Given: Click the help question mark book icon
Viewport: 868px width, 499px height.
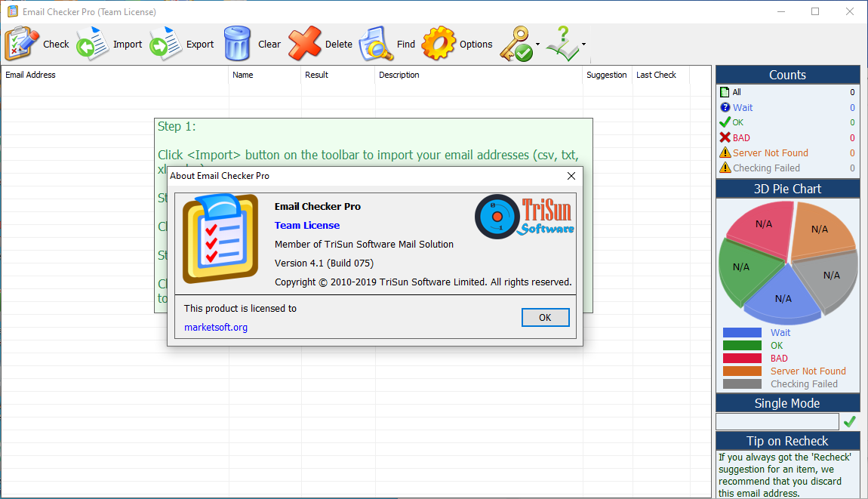Looking at the screenshot, I should pyautogui.click(x=562, y=43).
